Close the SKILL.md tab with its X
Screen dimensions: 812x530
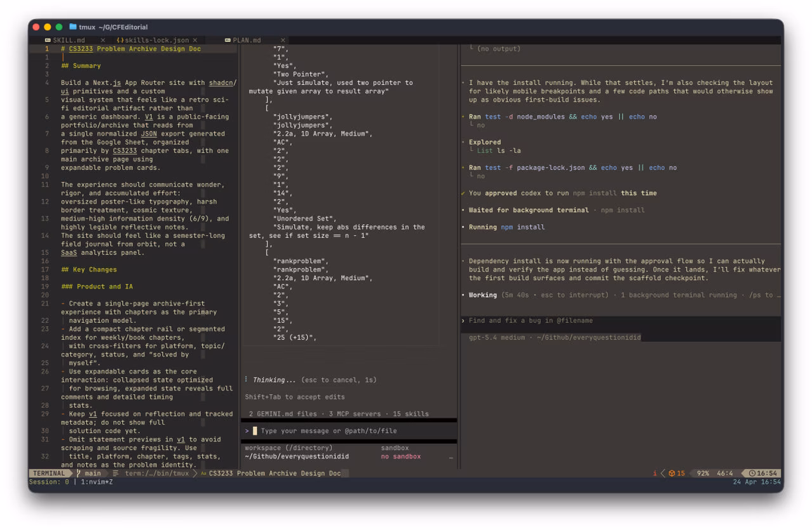click(x=102, y=39)
